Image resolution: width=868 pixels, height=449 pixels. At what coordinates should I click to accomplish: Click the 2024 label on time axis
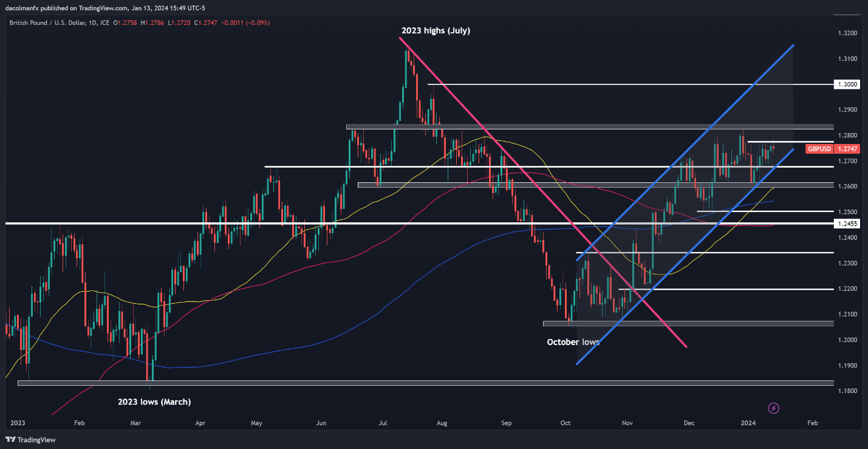click(748, 422)
